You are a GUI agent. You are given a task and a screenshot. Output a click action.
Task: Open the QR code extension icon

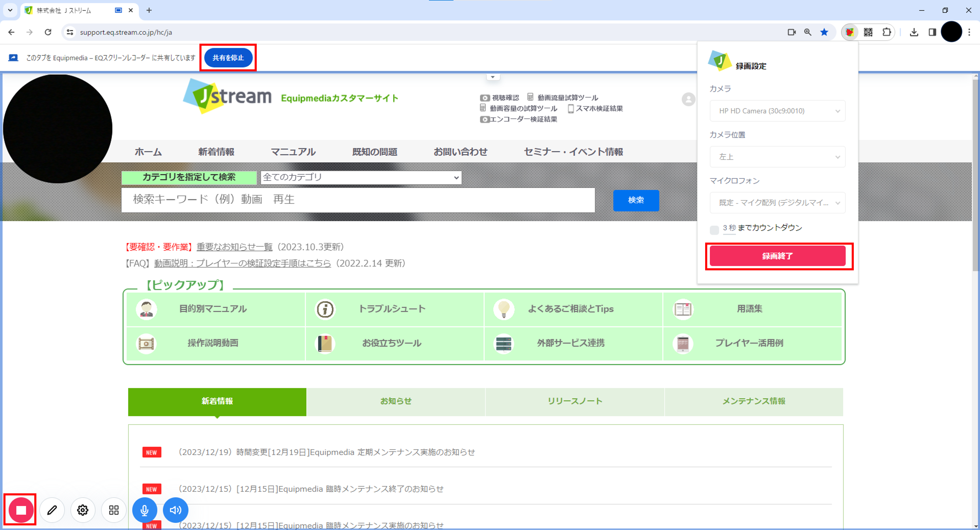[868, 32]
